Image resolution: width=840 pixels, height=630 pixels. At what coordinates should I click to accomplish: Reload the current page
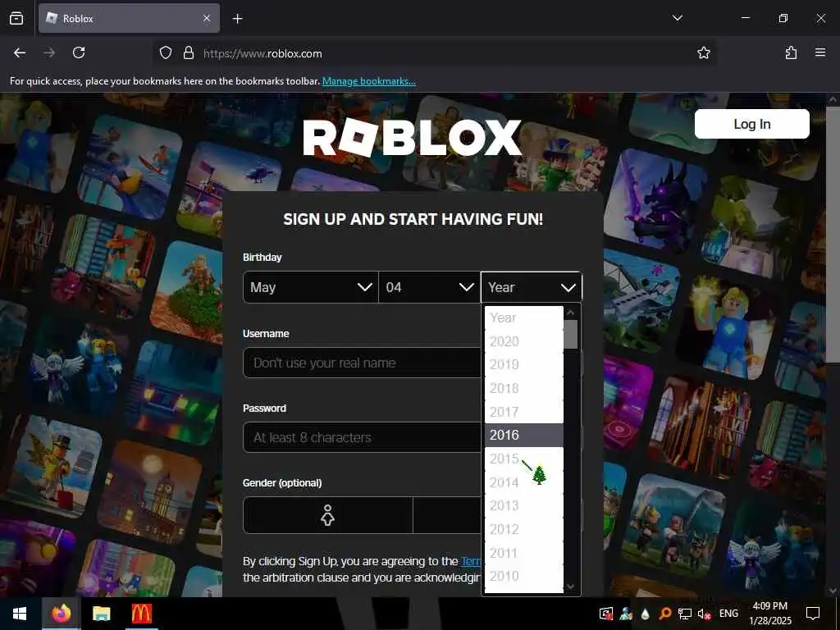tap(79, 52)
